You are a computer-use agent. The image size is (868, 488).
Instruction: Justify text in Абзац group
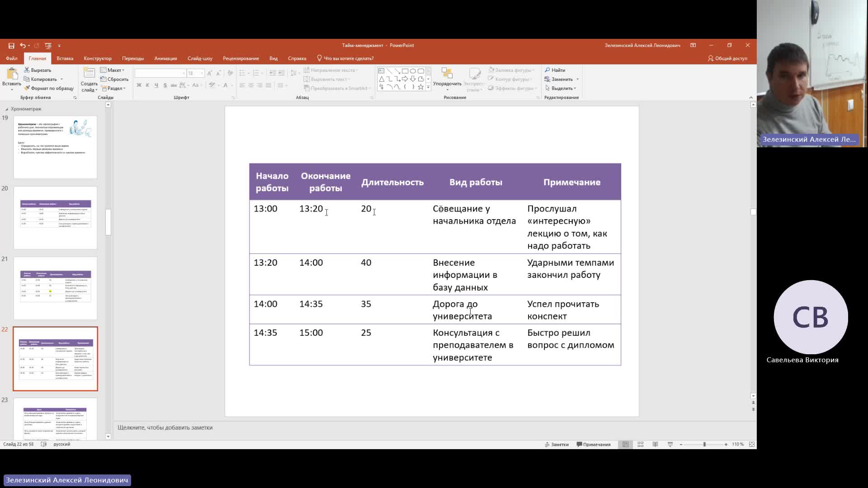tap(269, 85)
